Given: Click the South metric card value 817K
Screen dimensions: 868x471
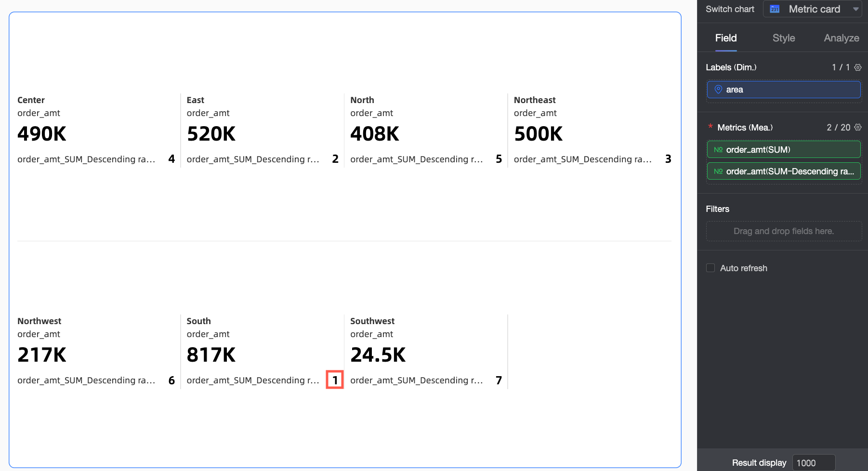Looking at the screenshot, I should click(x=211, y=355).
